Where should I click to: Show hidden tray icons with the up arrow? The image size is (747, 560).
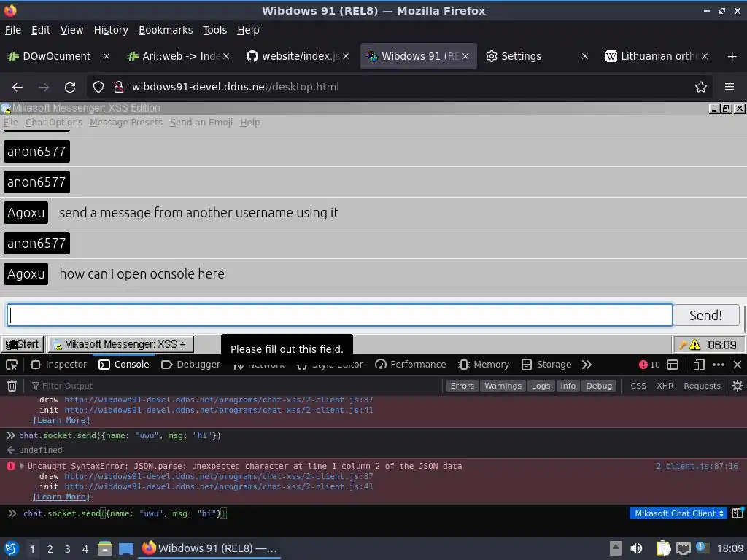pyautogui.click(x=616, y=548)
